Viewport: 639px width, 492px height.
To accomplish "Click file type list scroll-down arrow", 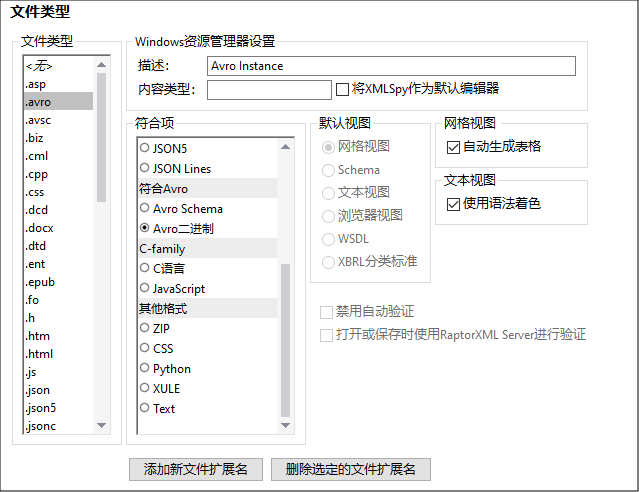I will point(101,426).
